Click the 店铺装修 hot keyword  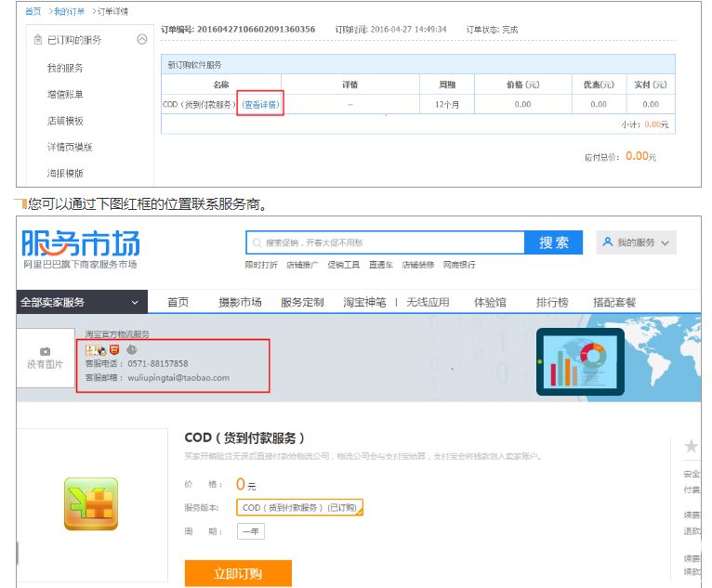pos(418,265)
